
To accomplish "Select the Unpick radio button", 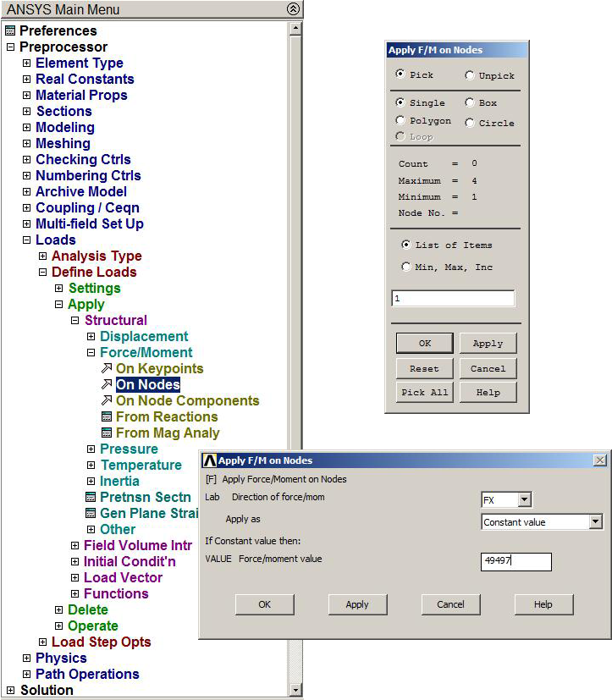I will [x=470, y=75].
